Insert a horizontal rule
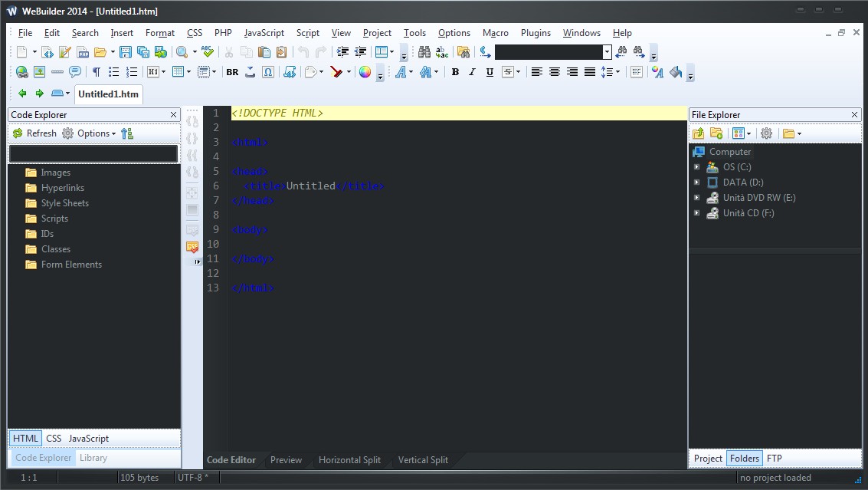 [x=57, y=72]
